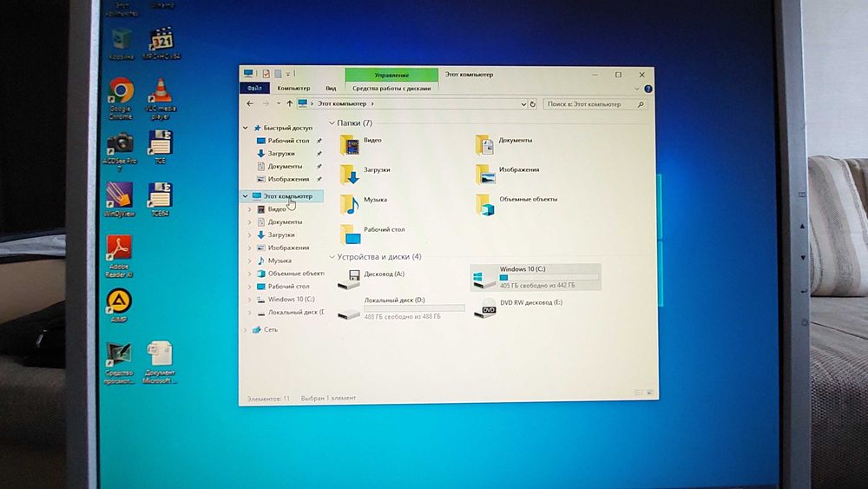Open the address bar history dropdown
Screen dimensions: 868x489
523,104
